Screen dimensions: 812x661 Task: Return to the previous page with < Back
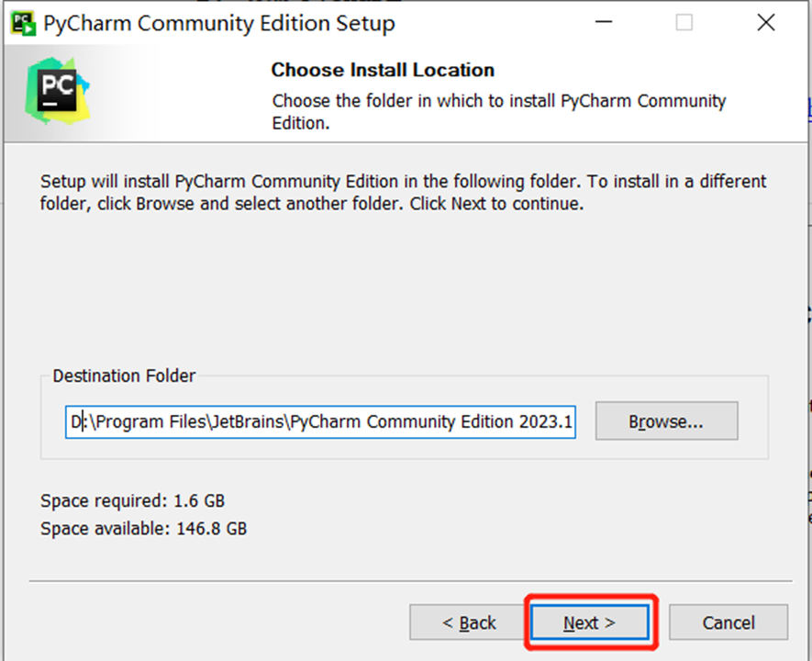pos(469,622)
